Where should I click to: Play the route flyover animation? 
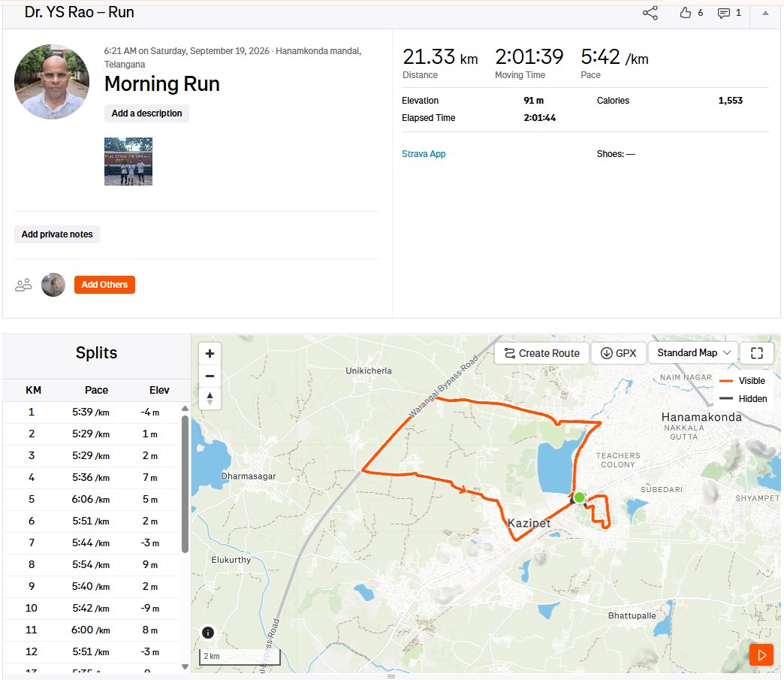pyautogui.click(x=761, y=655)
